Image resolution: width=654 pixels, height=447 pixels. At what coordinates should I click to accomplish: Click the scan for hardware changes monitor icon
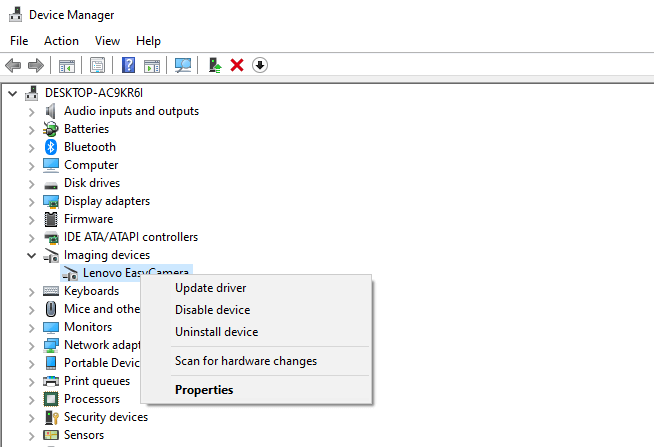click(183, 65)
